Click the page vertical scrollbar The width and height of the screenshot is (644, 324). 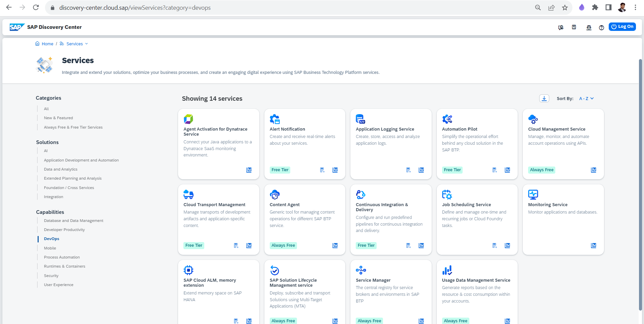[640, 185]
